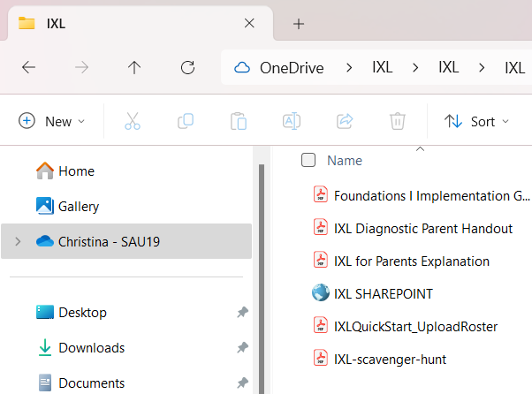The image size is (532, 394).
Task: Click PDF icon of IXL for Parents Explanation
Action: (x=321, y=260)
